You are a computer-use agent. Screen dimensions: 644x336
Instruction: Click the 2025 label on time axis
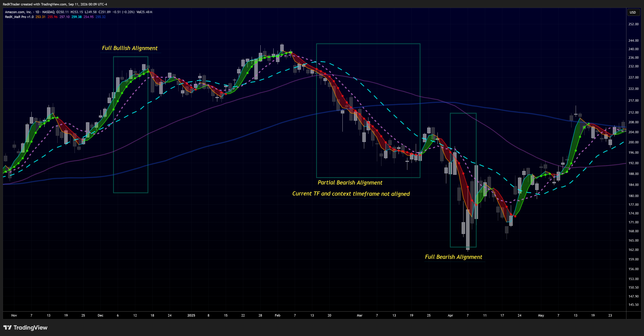[191, 316]
